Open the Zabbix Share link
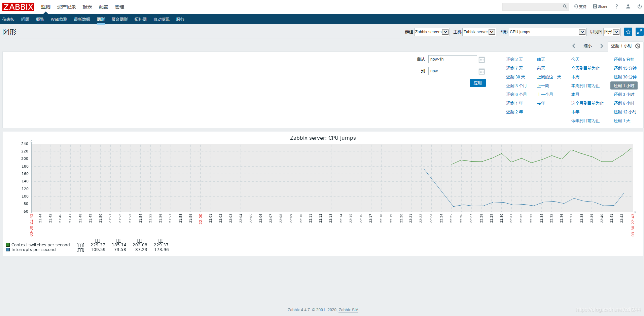Screen dimensions: 644x316 click(x=600, y=6)
